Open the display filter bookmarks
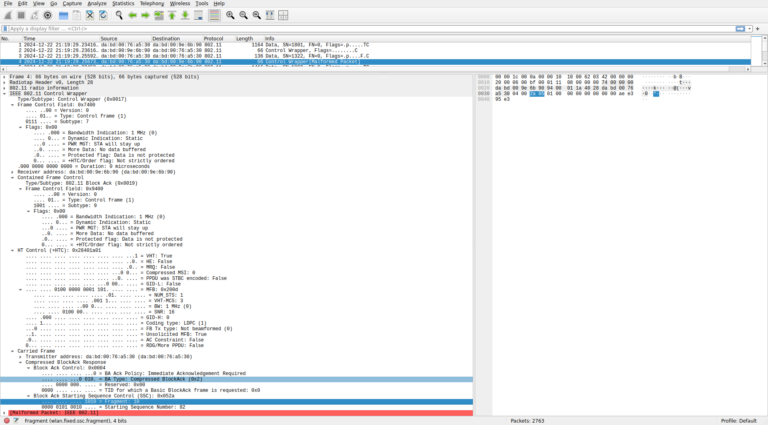 click(5, 29)
